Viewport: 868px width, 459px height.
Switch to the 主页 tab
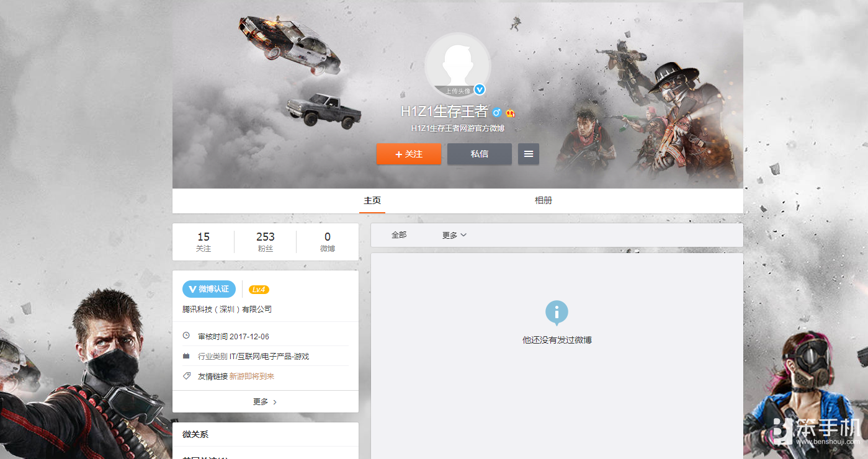pos(372,200)
